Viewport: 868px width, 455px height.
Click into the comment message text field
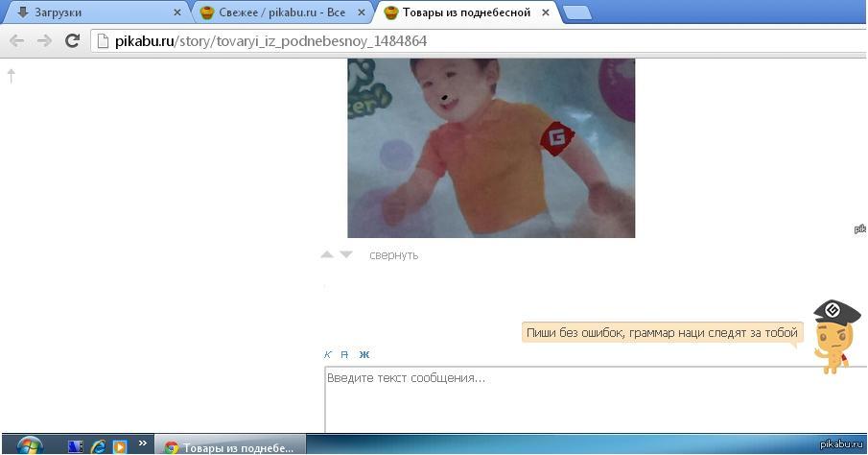[x=575, y=398]
